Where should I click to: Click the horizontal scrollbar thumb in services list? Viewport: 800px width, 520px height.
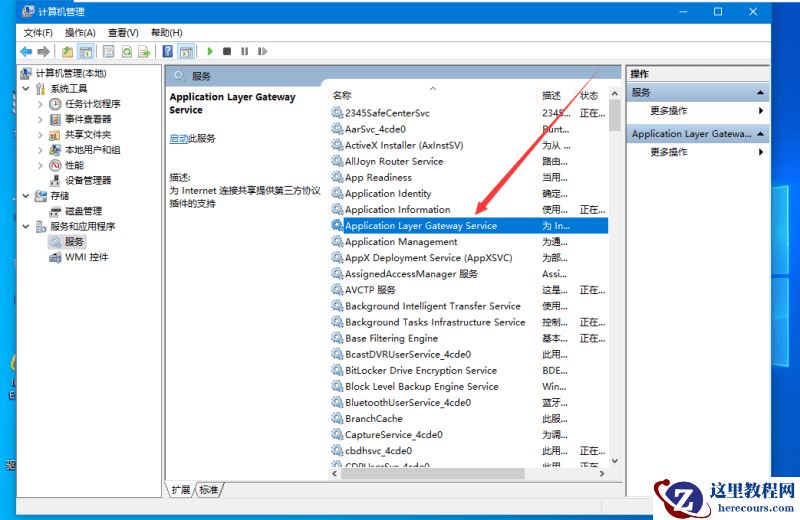click(x=433, y=474)
